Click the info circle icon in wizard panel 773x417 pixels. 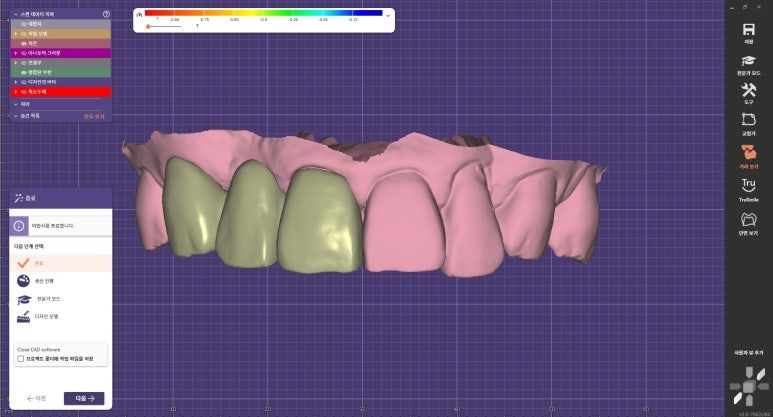[x=19, y=226]
